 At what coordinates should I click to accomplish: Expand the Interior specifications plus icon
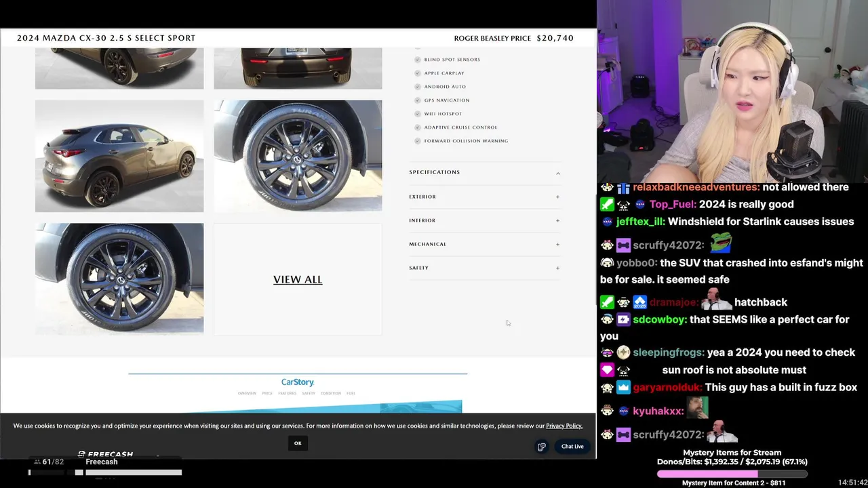pyautogui.click(x=558, y=221)
